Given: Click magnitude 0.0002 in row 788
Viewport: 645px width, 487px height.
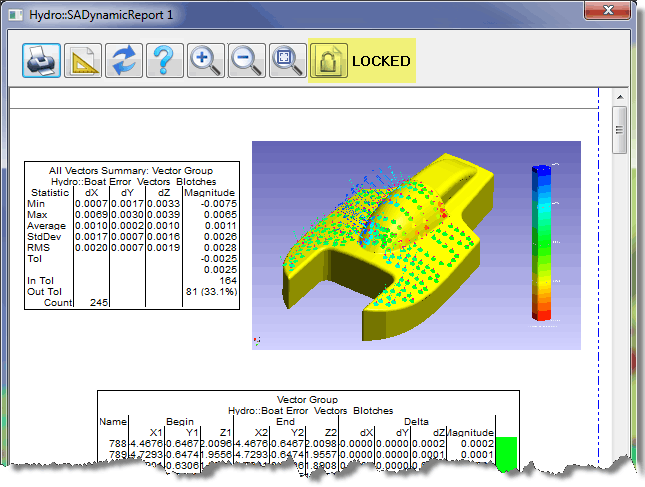Looking at the screenshot, I should [477, 444].
